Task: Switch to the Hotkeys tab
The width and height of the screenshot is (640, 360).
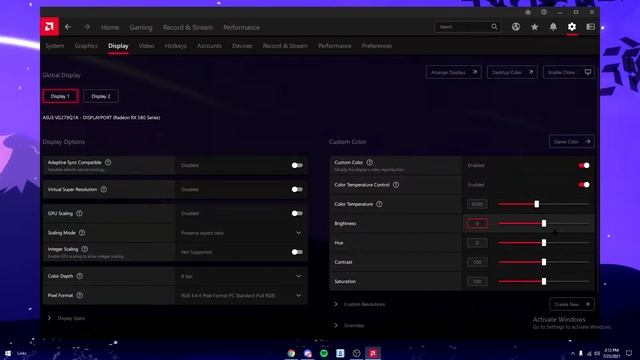Action: [x=176, y=46]
